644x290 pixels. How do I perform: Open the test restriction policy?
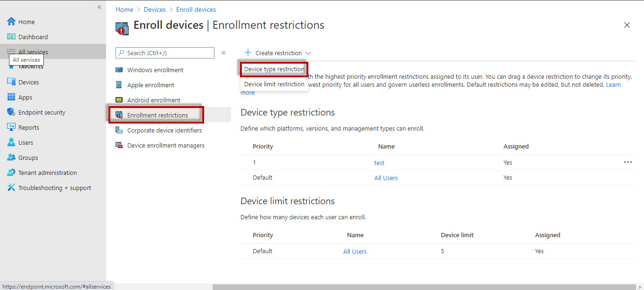pyautogui.click(x=379, y=162)
